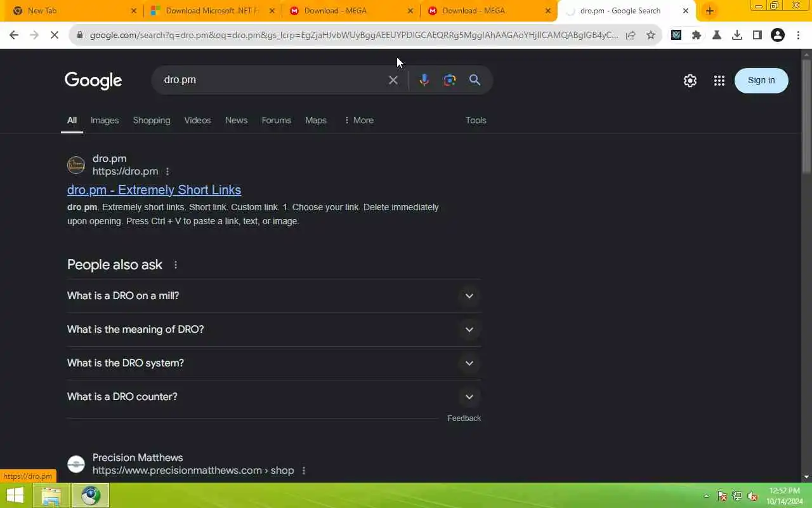
Task: Open the Precision Matthews result site name
Action: pos(138,458)
